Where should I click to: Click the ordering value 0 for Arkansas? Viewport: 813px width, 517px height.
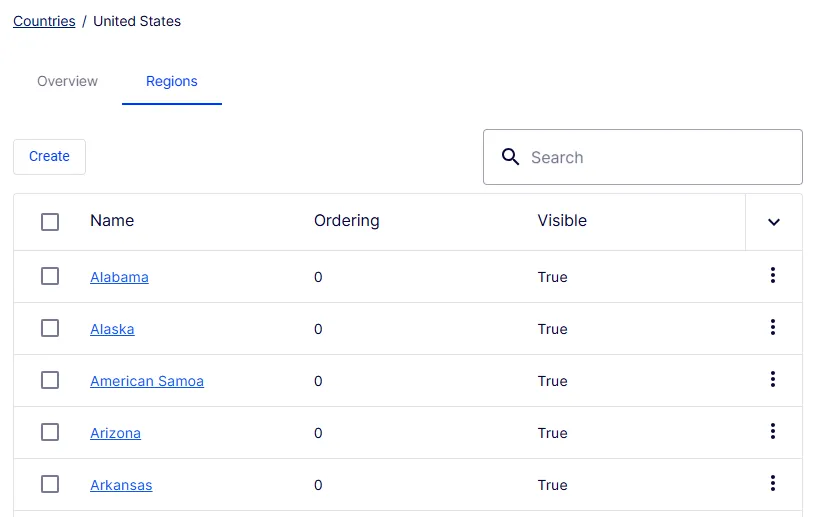(x=318, y=485)
